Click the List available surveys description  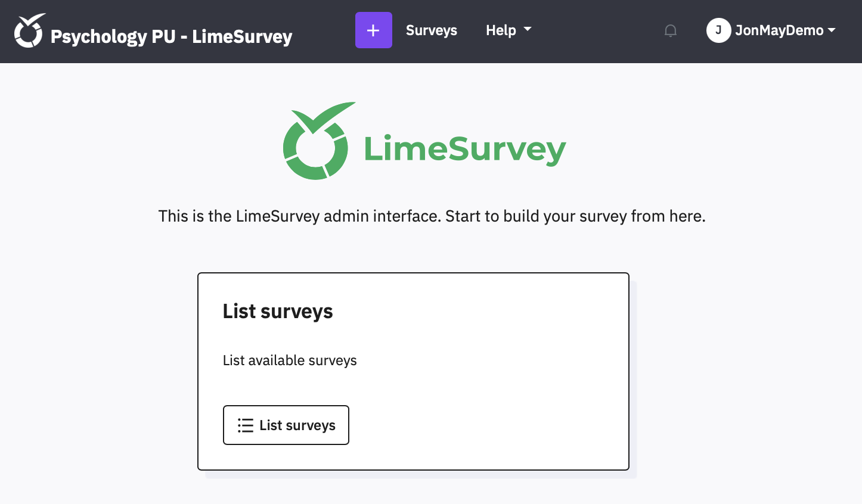290,360
